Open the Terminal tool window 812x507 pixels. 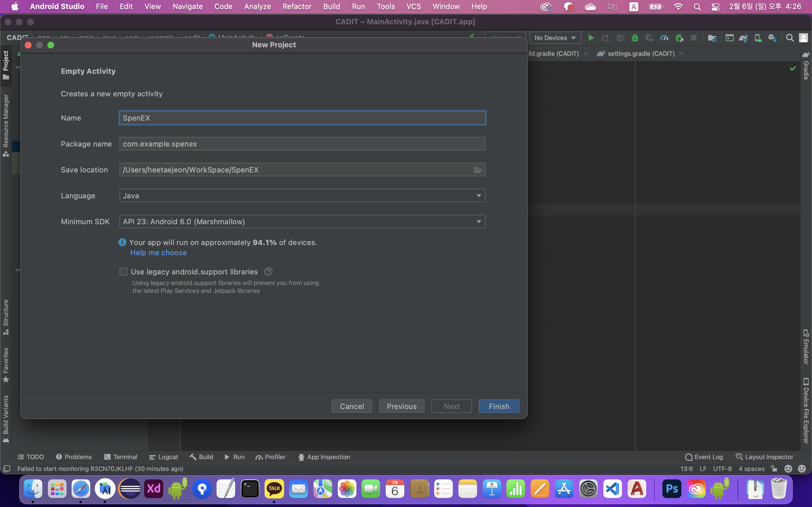[121, 457]
